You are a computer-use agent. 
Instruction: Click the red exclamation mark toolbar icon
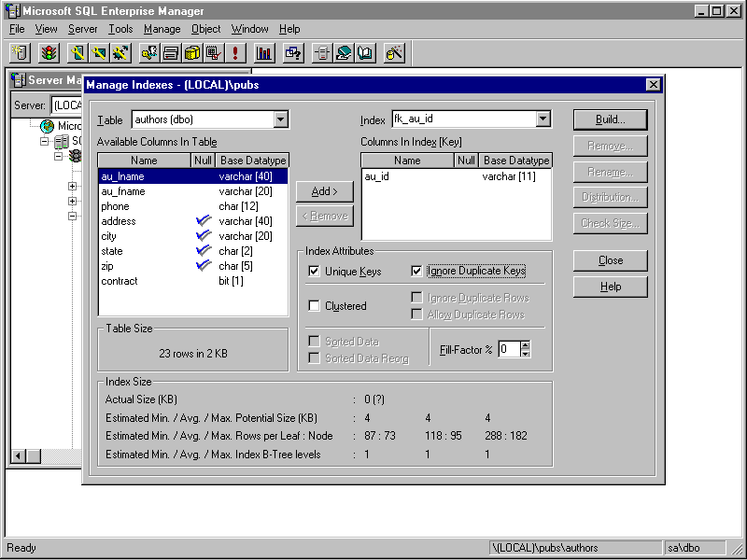235,53
